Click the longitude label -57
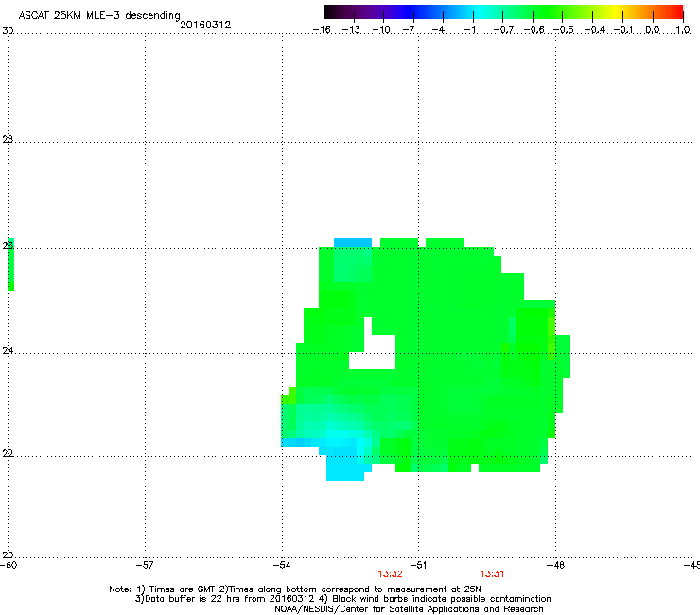This screenshot has height=615, width=700. coord(145,565)
